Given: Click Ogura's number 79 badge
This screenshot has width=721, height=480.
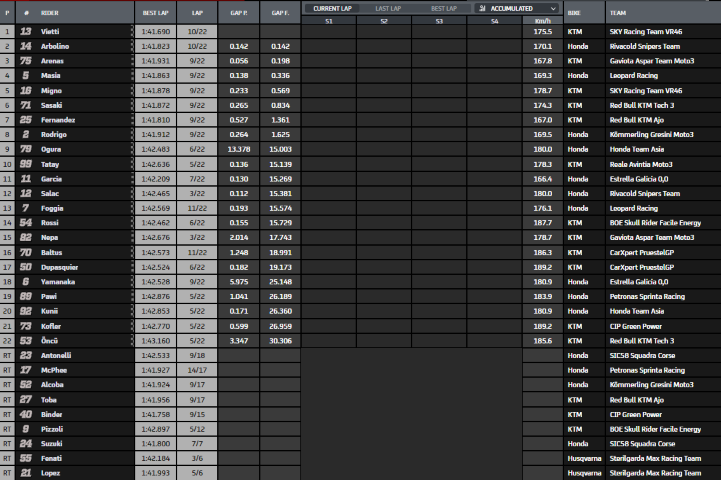Looking at the screenshot, I should pyautogui.click(x=25, y=149).
